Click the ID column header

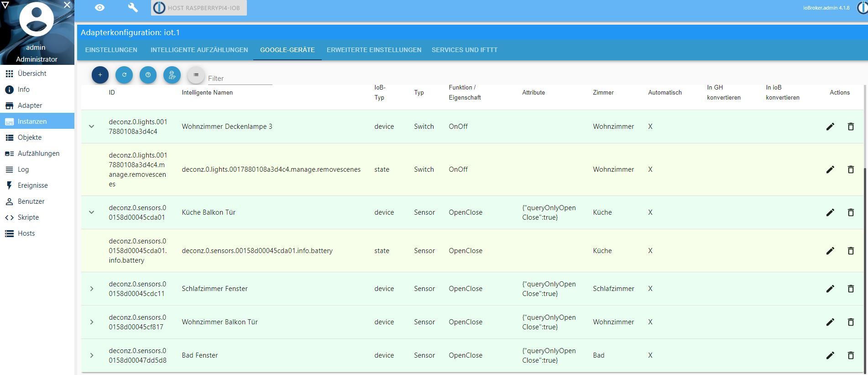pos(112,93)
